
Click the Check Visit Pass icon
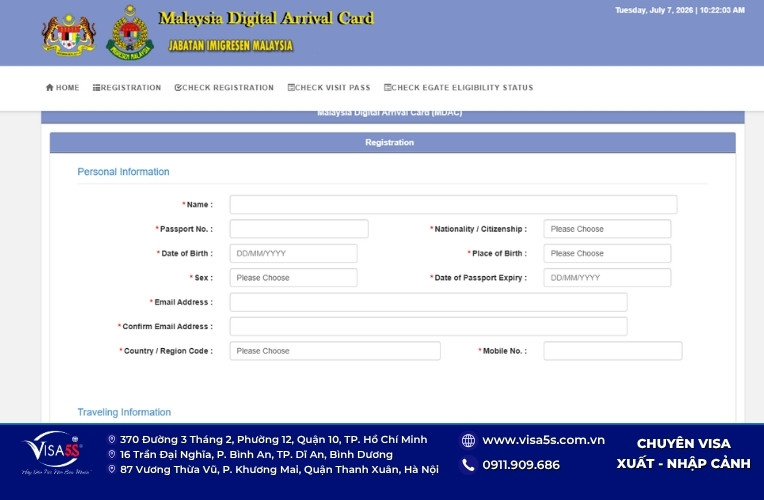tap(291, 88)
